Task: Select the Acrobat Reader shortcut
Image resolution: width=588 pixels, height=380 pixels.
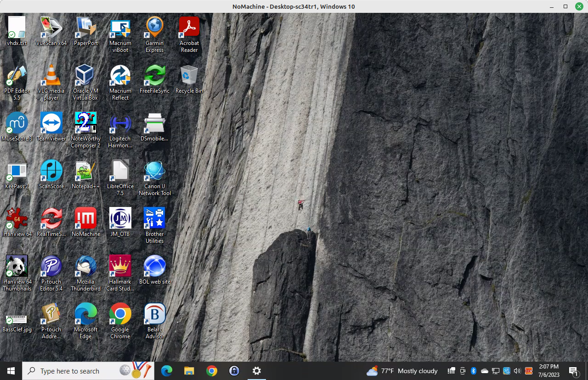Action: [x=189, y=35]
